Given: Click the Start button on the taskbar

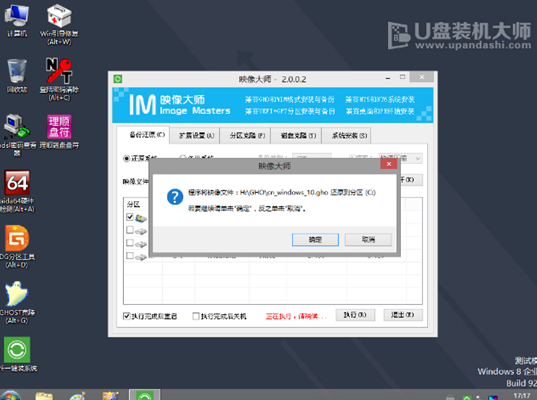Looking at the screenshot, I should (10, 396).
